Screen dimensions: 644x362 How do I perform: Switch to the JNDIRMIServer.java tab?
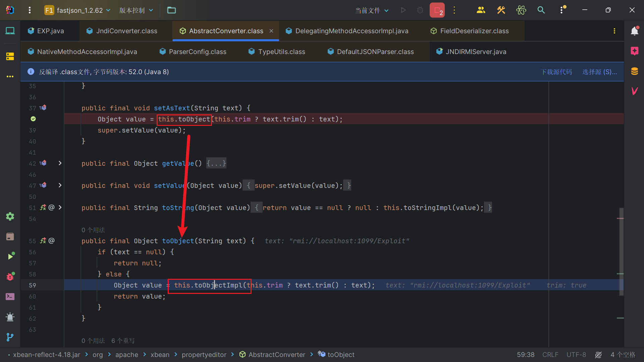click(x=471, y=52)
